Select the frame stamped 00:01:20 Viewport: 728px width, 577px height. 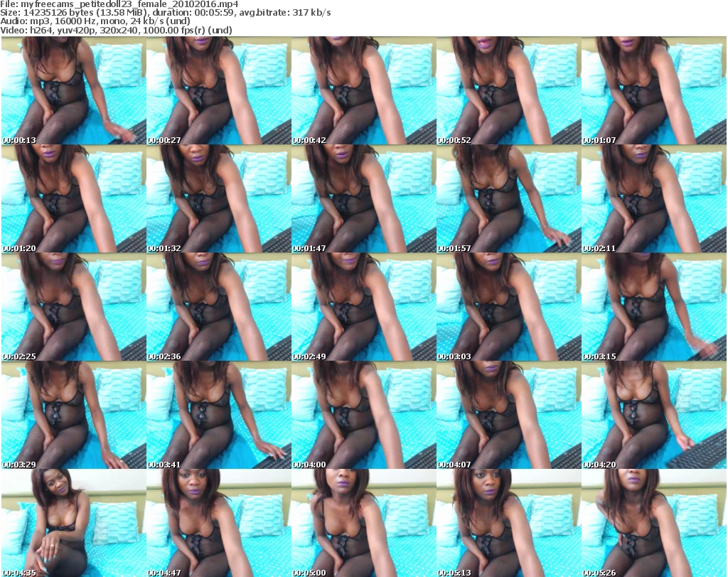pos(74,198)
